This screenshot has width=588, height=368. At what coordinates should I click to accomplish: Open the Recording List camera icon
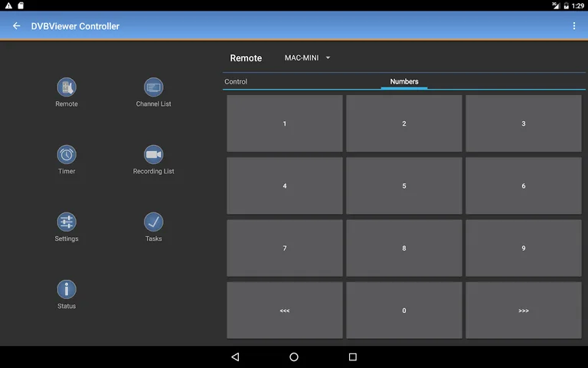point(153,154)
